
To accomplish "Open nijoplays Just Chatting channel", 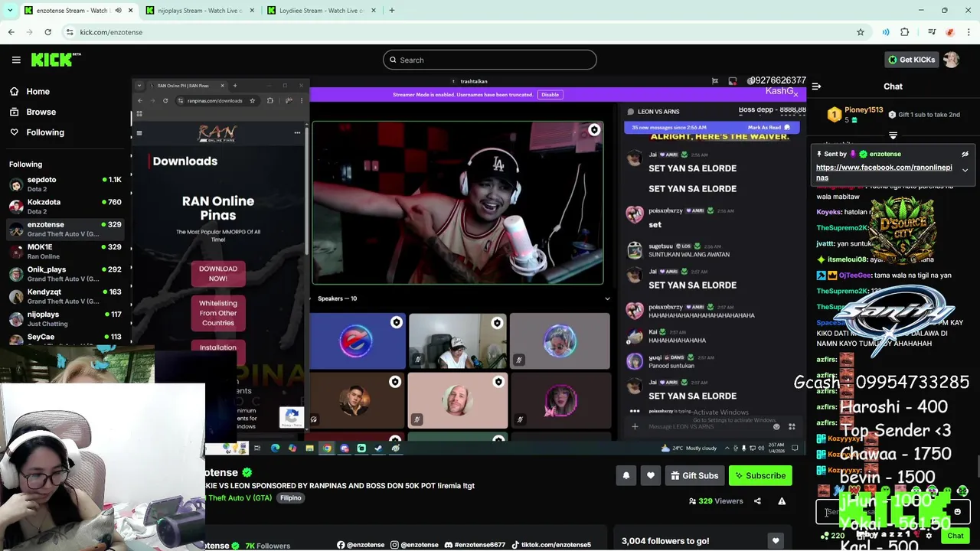I will (x=65, y=318).
